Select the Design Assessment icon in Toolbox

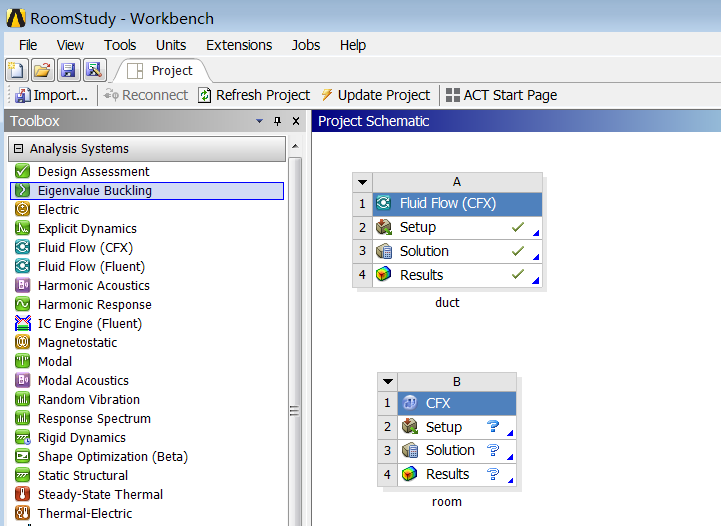tap(23, 171)
